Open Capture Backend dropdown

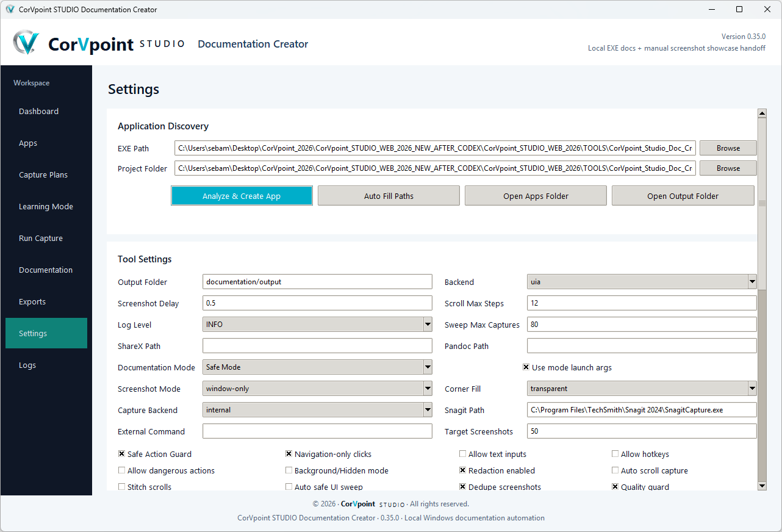pos(317,410)
